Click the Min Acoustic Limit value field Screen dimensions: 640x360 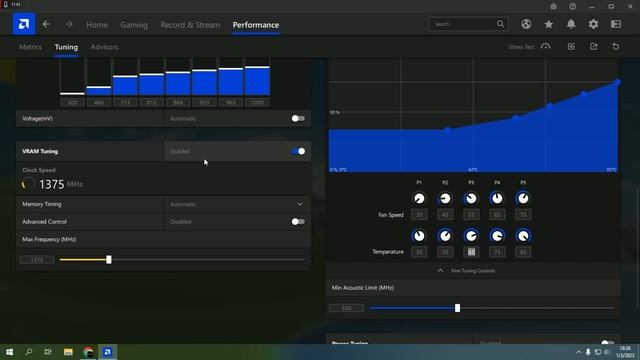tap(346, 308)
